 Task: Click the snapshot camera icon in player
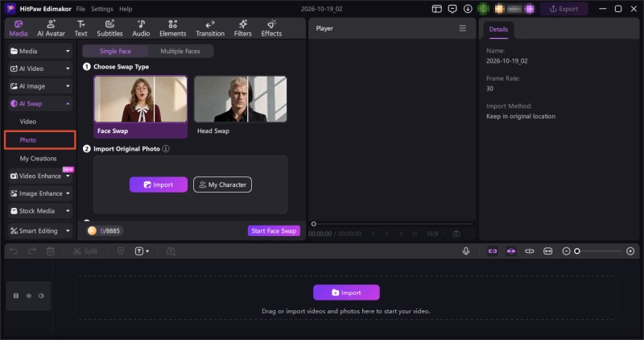[456, 234]
